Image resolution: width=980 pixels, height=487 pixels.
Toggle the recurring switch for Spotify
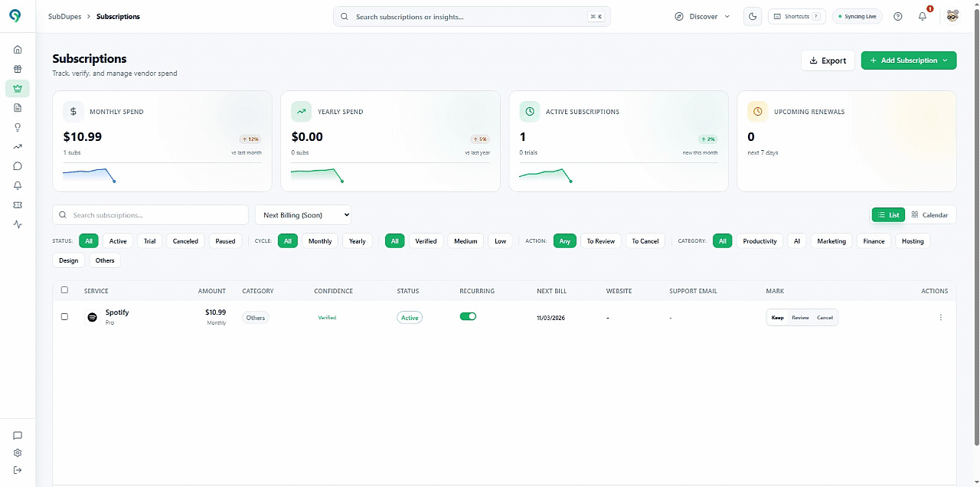(468, 315)
